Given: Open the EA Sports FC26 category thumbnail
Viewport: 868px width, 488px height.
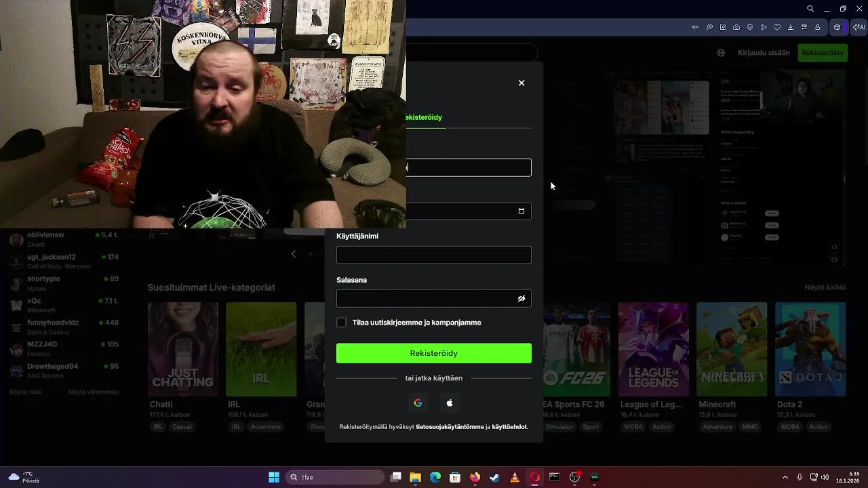Looking at the screenshot, I should (576, 349).
